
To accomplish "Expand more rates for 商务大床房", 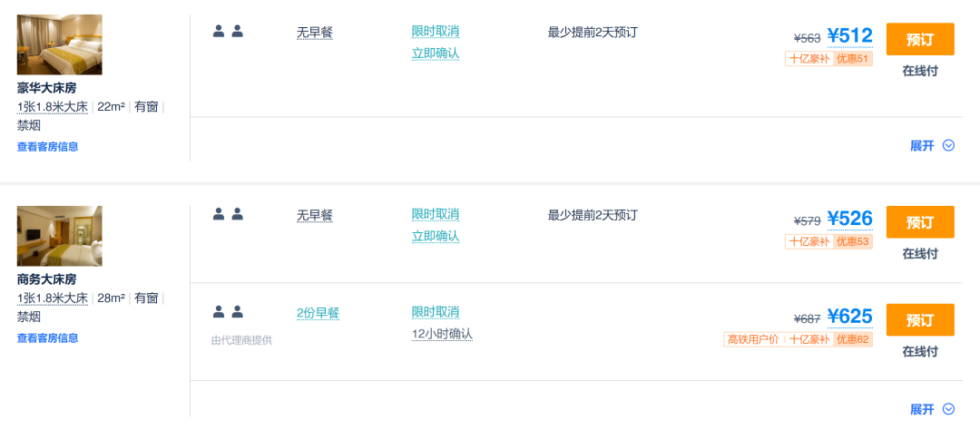I will click(923, 409).
